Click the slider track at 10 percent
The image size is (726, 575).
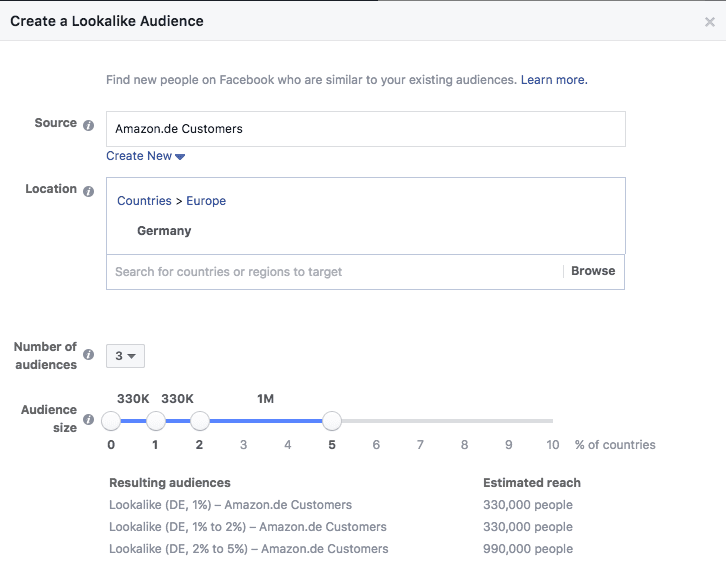(x=551, y=421)
